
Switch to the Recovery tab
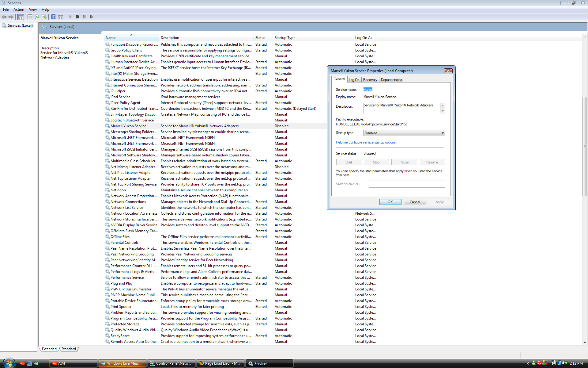tap(370, 80)
